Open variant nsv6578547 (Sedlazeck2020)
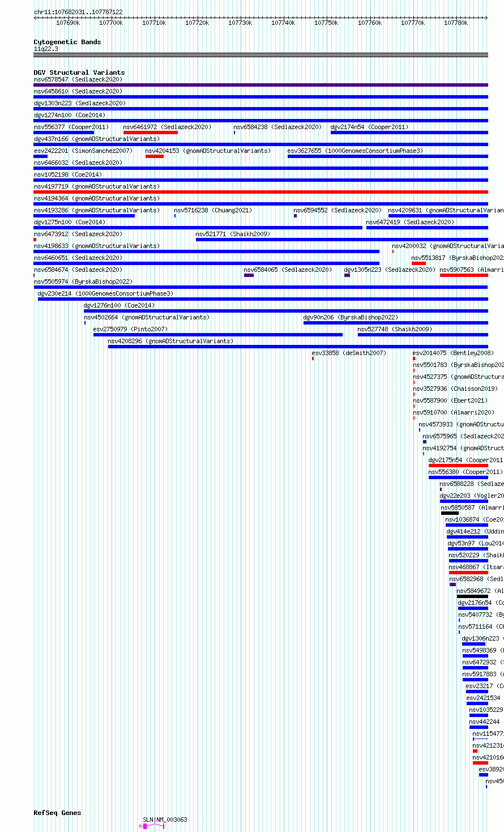The width and height of the screenshot is (504, 832). pyautogui.click(x=78, y=79)
